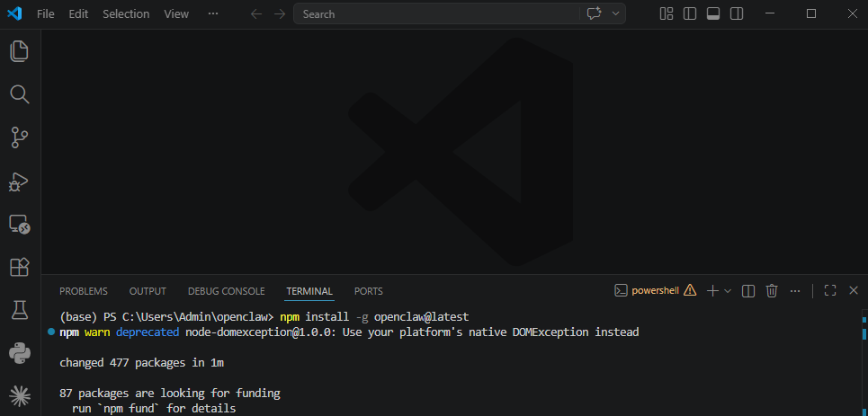Open the Testing flask view
This screenshot has height=416, width=868.
point(20,310)
